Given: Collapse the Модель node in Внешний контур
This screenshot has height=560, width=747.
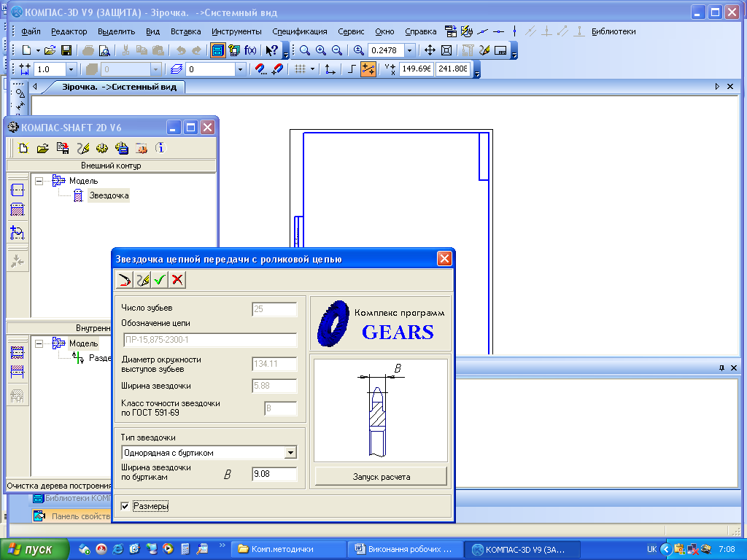Looking at the screenshot, I should click(x=39, y=181).
